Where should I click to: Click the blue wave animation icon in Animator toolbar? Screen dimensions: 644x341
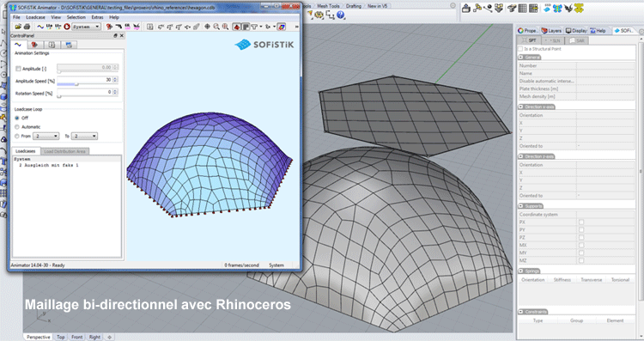pyautogui.click(x=40, y=27)
